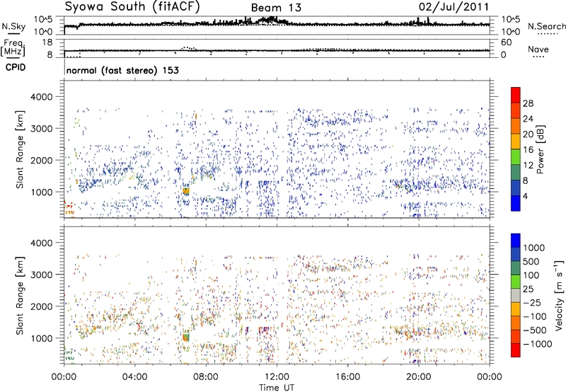566x392 pixels.
Task: Click the '500' velocity tick label
Action: (x=531, y=262)
